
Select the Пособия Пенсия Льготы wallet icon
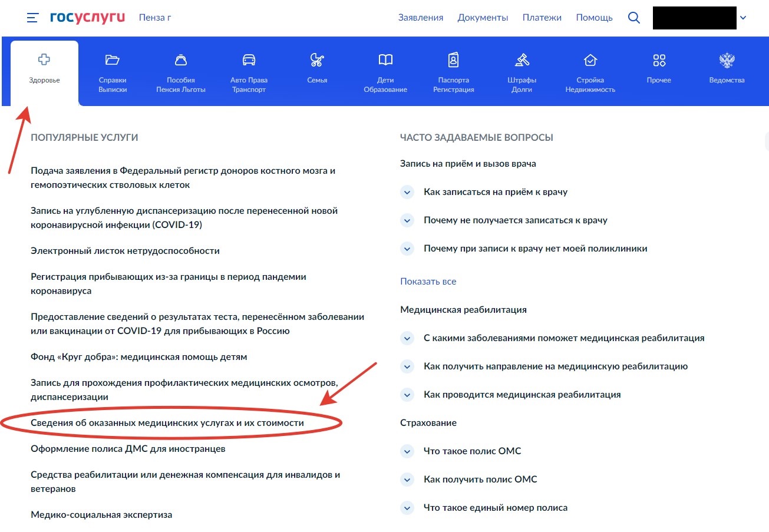[181, 60]
